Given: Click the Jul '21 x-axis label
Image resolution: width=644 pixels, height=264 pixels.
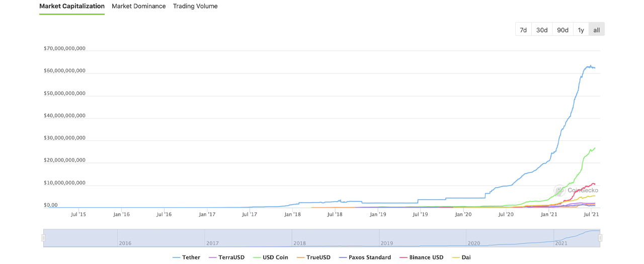Looking at the screenshot, I should (591, 214).
